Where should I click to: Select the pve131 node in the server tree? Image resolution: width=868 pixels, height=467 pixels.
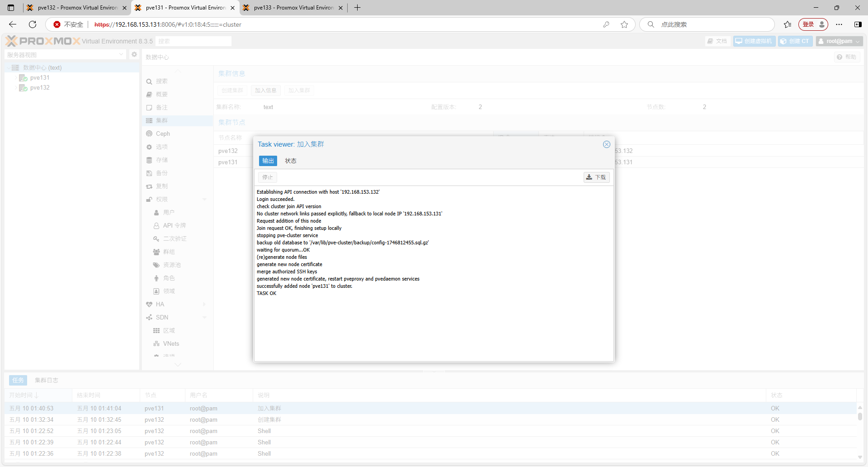(40, 78)
